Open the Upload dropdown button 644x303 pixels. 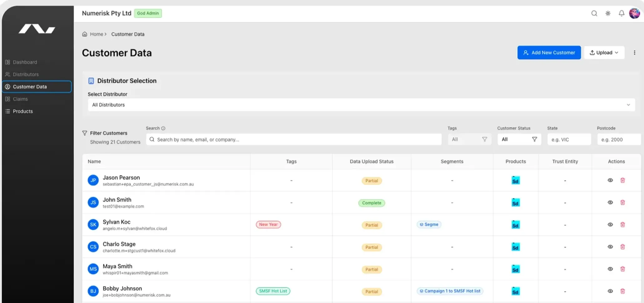click(x=604, y=53)
